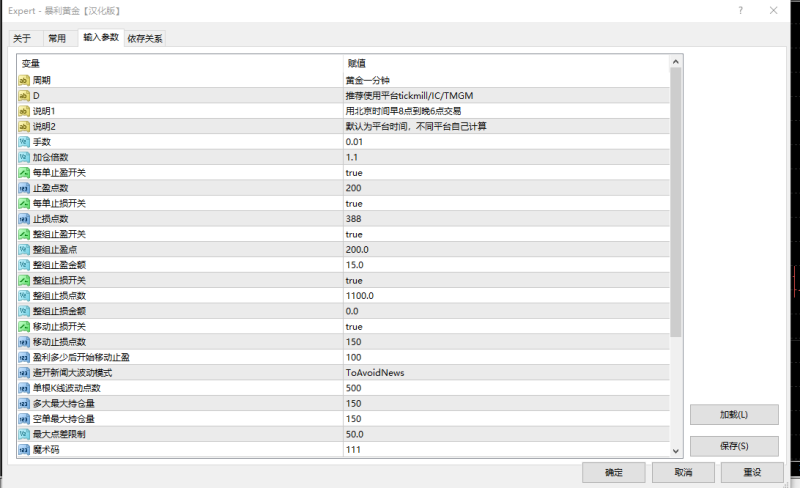Image resolution: width=800 pixels, height=488 pixels.
Task: Toggle the true value of 整组止损开关
Action: (353, 281)
